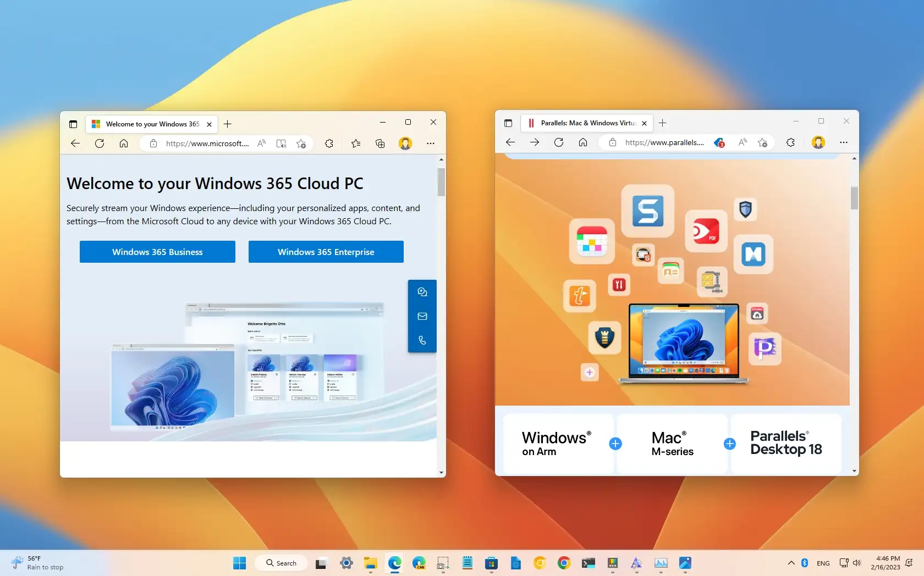Open the Edge profile avatar in the Parallels window
The height and width of the screenshot is (576, 924).
(x=818, y=142)
